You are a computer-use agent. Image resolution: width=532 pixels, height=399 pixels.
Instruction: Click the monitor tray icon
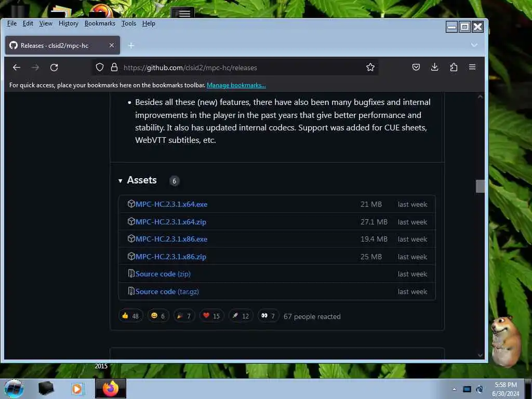(x=467, y=389)
